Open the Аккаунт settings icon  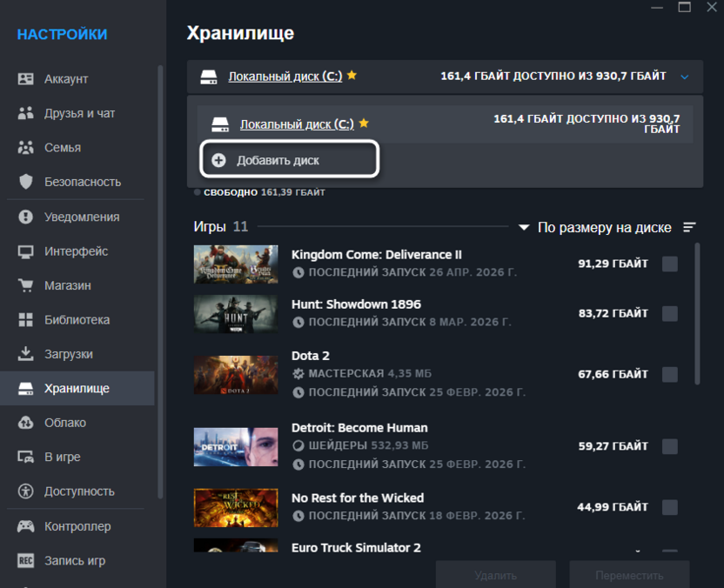click(25, 79)
